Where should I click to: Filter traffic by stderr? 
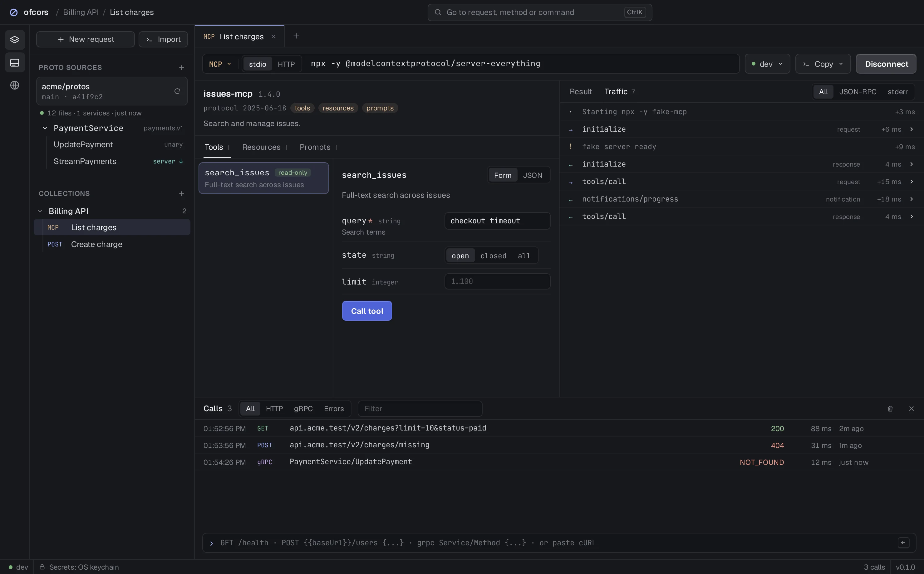[x=897, y=91]
